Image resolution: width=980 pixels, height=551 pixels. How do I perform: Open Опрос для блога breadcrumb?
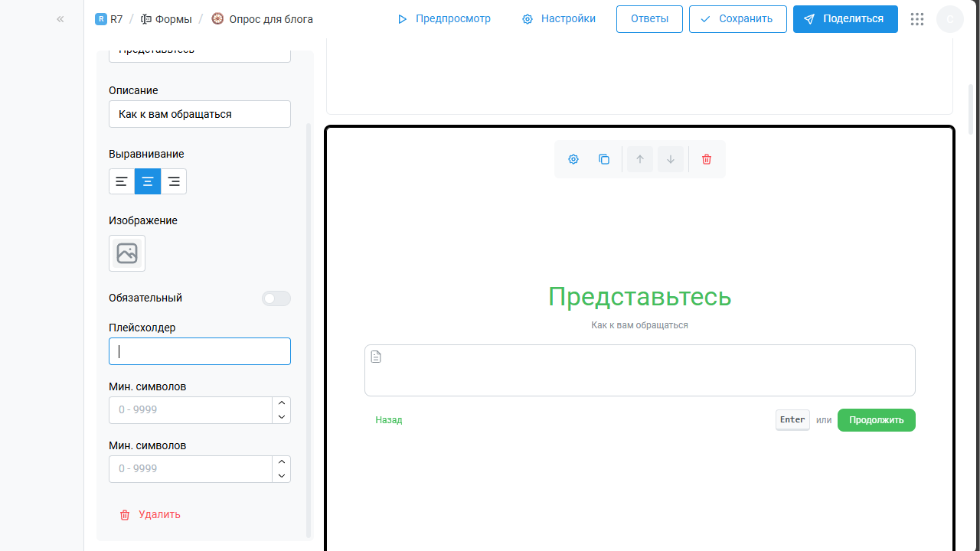262,19
